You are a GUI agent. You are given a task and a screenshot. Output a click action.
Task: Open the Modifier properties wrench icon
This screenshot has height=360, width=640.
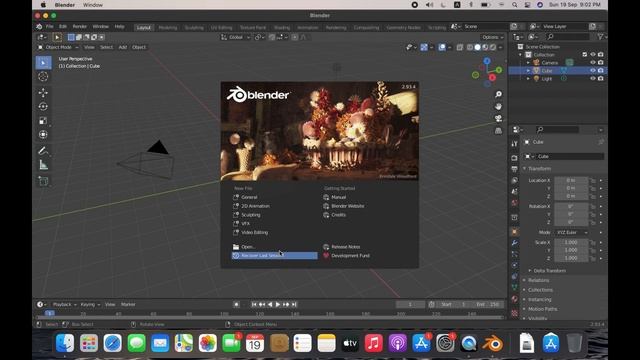(x=515, y=243)
